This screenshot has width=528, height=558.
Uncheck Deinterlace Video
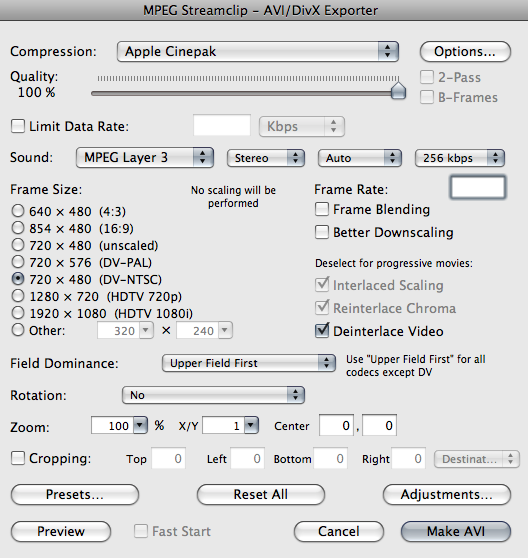[x=322, y=331]
